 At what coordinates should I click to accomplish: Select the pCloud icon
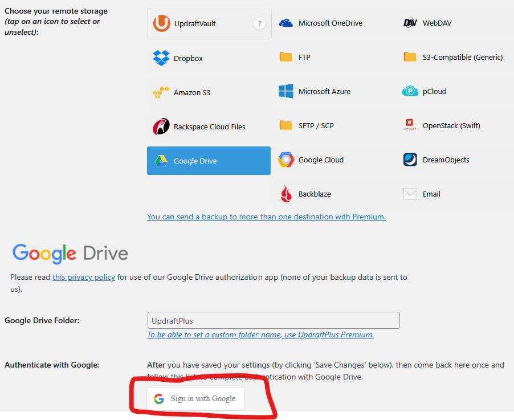pos(410,91)
